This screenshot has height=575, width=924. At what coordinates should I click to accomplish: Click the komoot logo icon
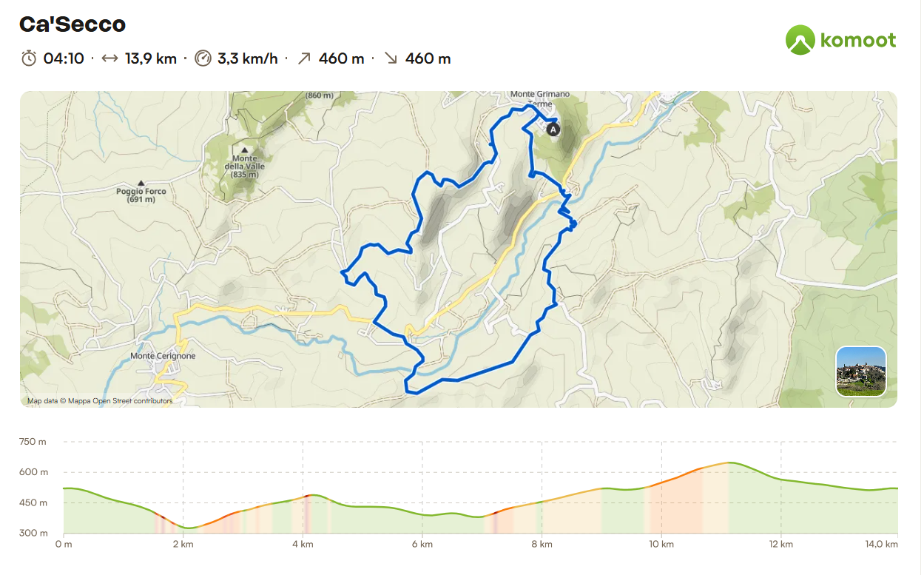click(800, 39)
